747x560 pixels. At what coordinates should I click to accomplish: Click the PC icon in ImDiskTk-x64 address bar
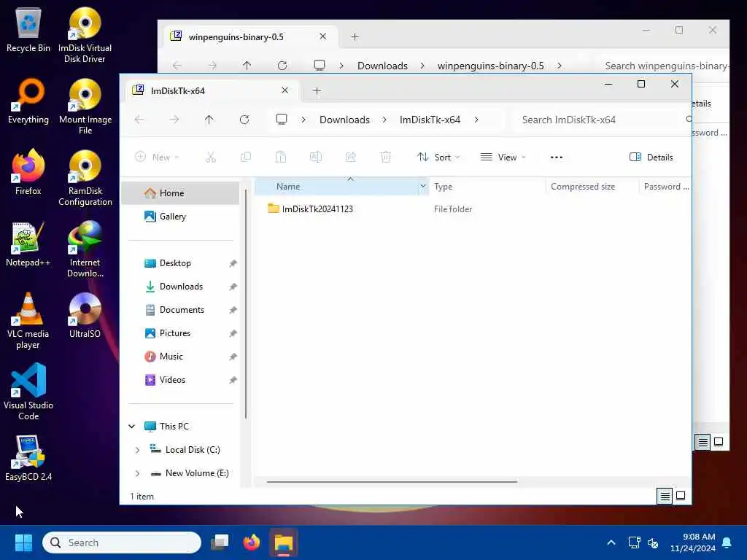click(x=282, y=120)
